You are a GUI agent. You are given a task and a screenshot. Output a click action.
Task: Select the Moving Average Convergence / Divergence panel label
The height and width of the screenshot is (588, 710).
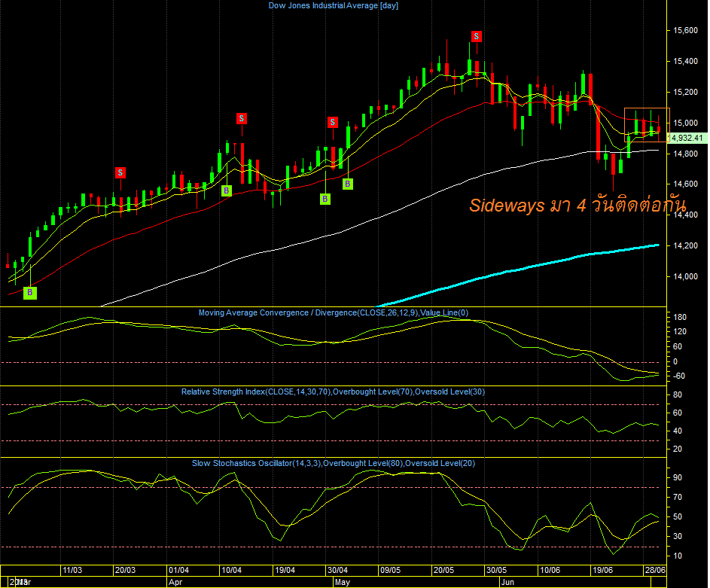(x=334, y=312)
